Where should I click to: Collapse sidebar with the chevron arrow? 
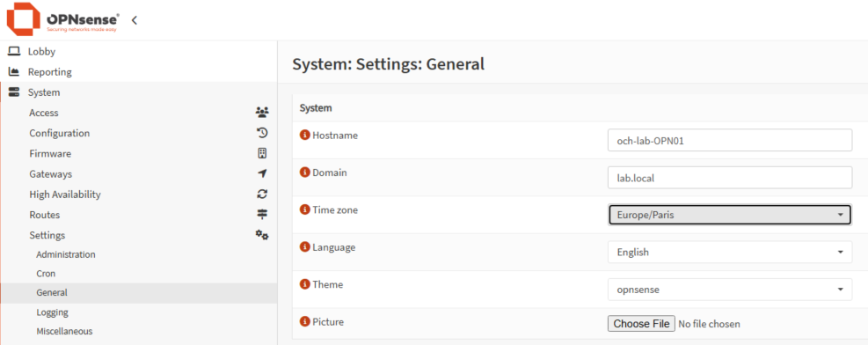click(134, 20)
